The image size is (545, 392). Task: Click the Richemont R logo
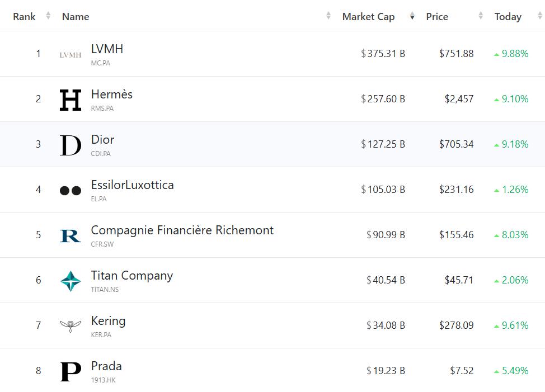point(71,236)
